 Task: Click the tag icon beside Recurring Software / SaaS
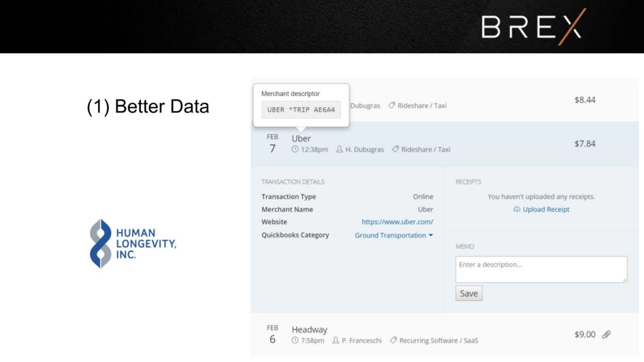click(393, 340)
